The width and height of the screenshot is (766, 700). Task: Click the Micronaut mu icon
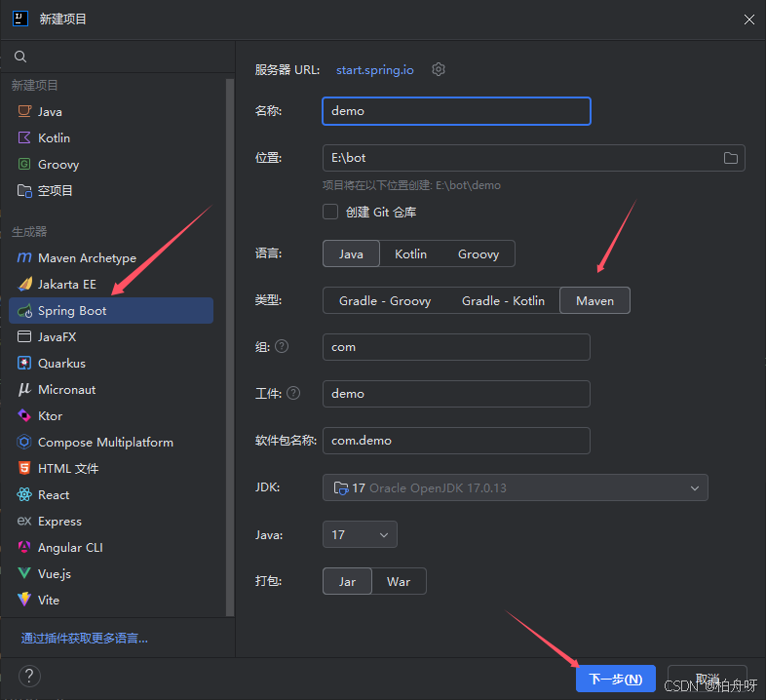tap(24, 389)
